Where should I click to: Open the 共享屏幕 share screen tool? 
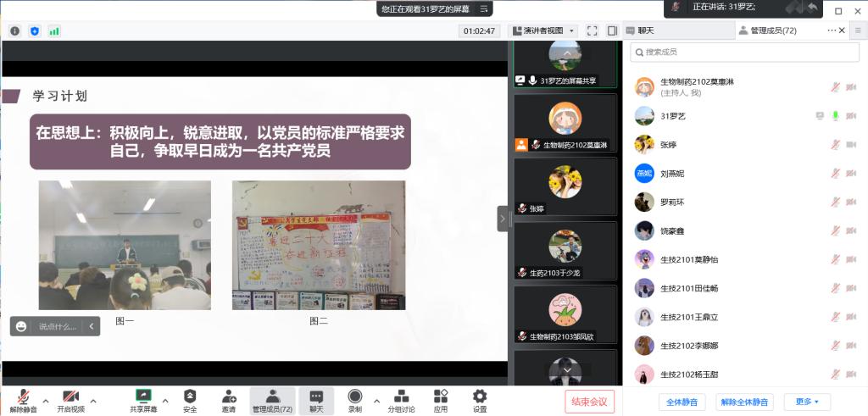143,397
